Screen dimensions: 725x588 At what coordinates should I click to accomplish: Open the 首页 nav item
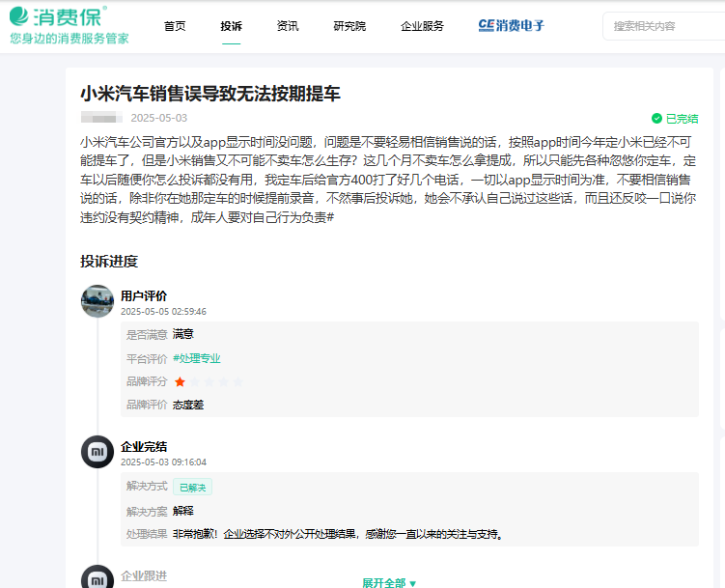(175, 26)
